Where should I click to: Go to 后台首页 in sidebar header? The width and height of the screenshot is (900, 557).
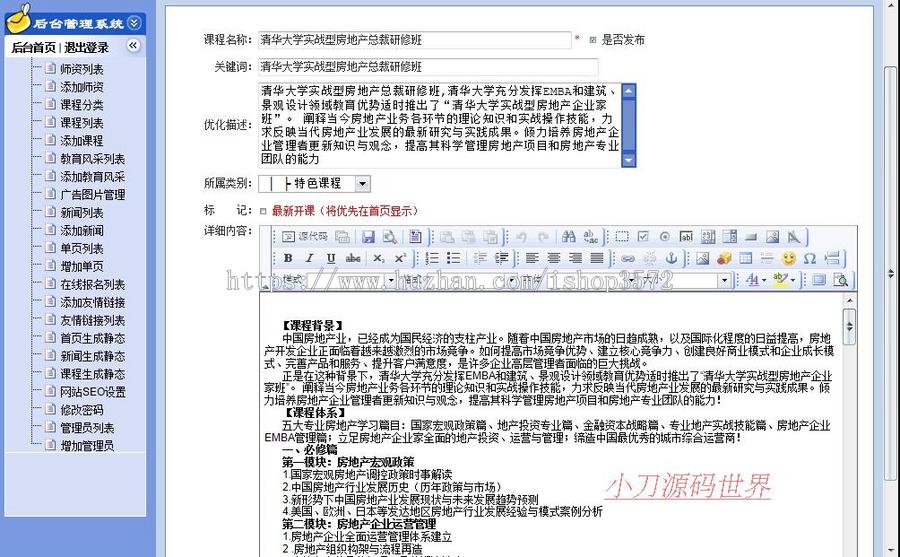33,48
